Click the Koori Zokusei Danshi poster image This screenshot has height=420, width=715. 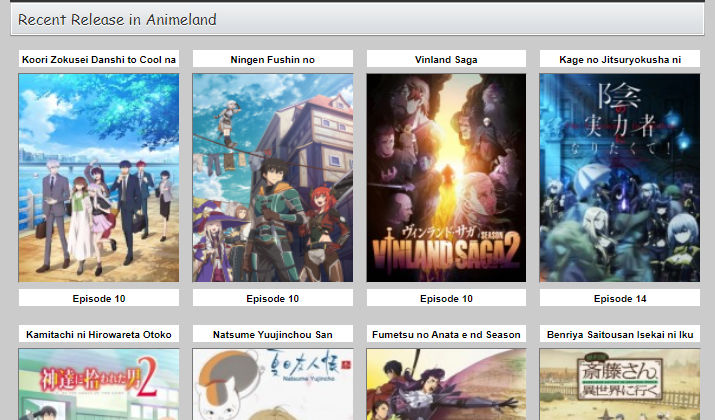click(99, 178)
